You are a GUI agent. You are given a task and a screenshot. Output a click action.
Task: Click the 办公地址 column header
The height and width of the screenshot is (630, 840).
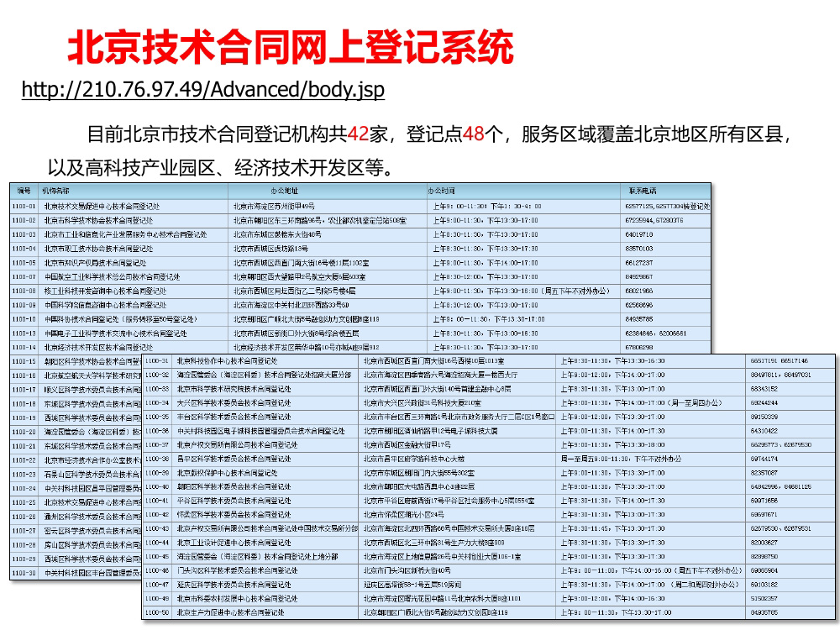coord(285,191)
